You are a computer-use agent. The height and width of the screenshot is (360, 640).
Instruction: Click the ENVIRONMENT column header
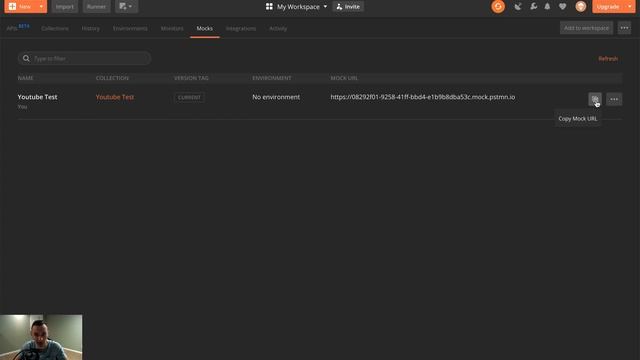[271, 78]
